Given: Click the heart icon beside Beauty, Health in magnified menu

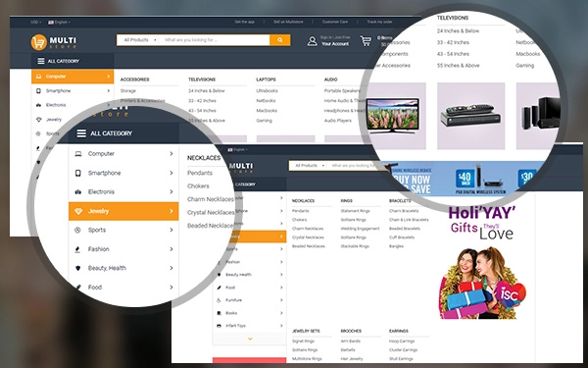Looking at the screenshot, I should coord(78,268).
